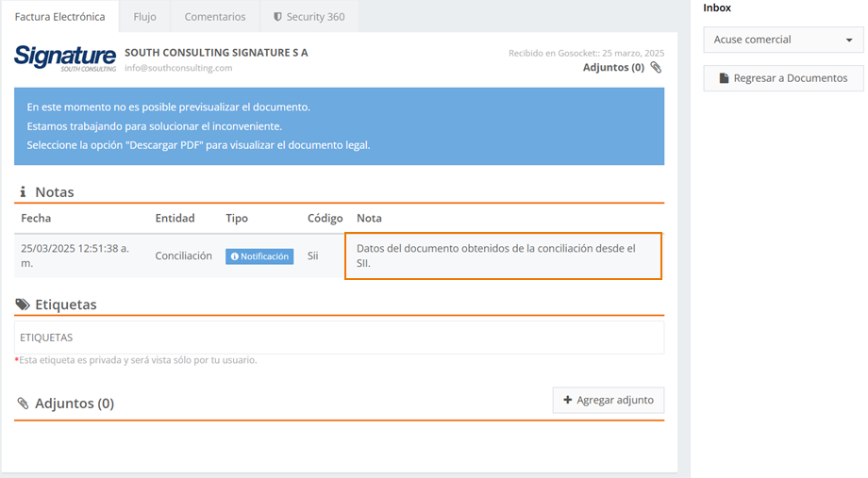This screenshot has height=478, width=868.
Task: Click the info@southconsulting.com email
Action: point(178,68)
